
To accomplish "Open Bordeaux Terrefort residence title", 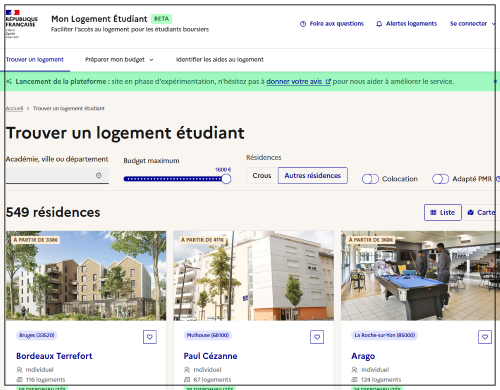I will coord(54,356).
